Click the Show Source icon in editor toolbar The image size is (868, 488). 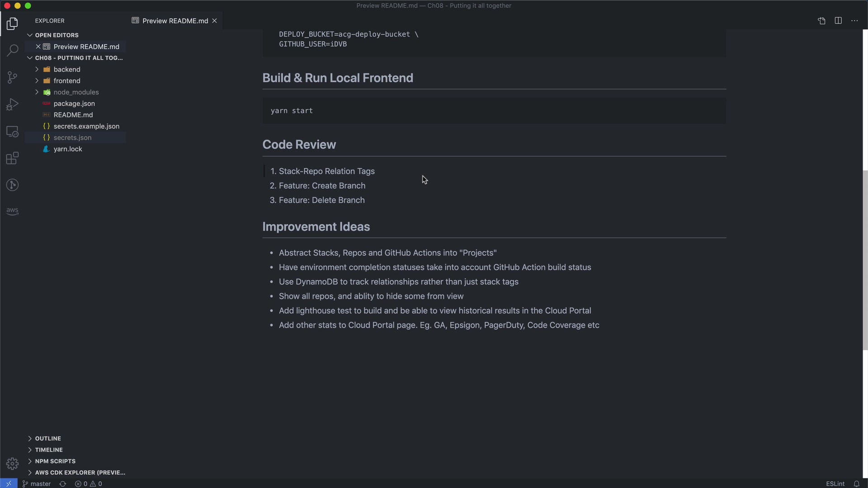[x=821, y=21]
